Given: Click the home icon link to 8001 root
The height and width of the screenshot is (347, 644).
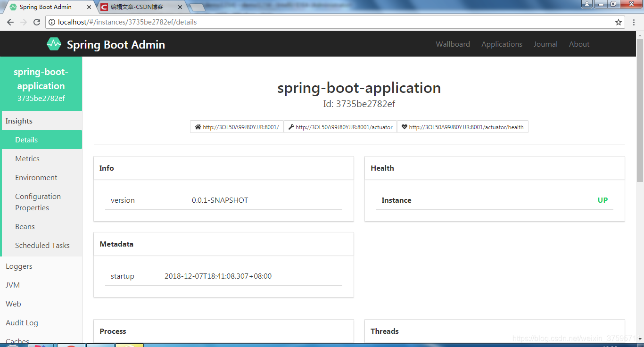Looking at the screenshot, I should [198, 127].
